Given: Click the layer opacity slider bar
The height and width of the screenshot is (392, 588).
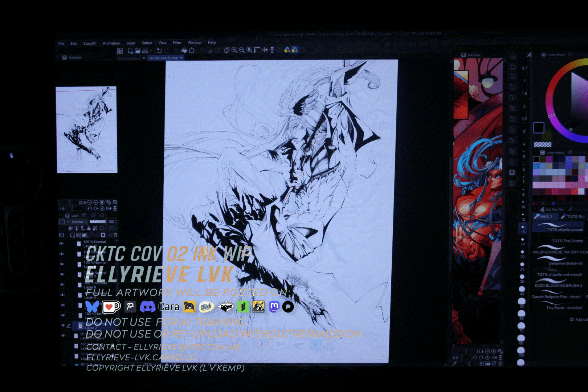Looking at the screenshot, I should point(98,222).
